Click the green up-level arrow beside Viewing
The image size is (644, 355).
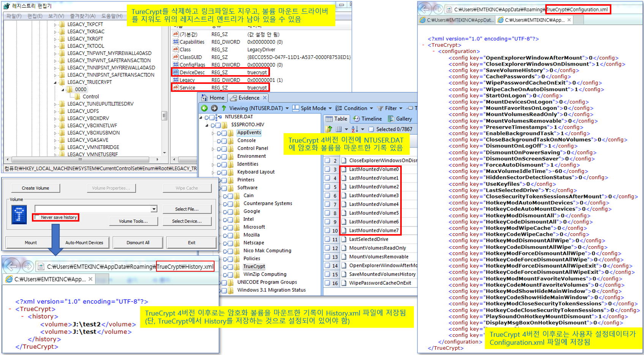[x=224, y=108]
